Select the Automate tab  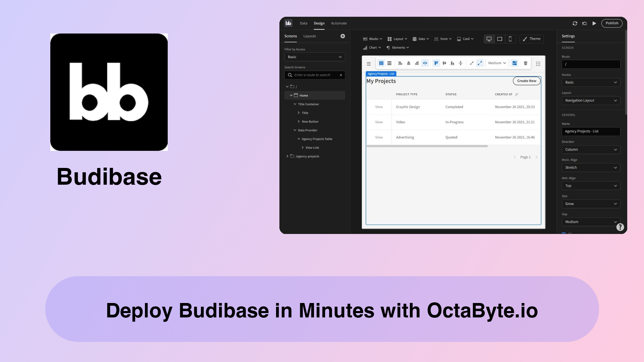pyautogui.click(x=339, y=23)
